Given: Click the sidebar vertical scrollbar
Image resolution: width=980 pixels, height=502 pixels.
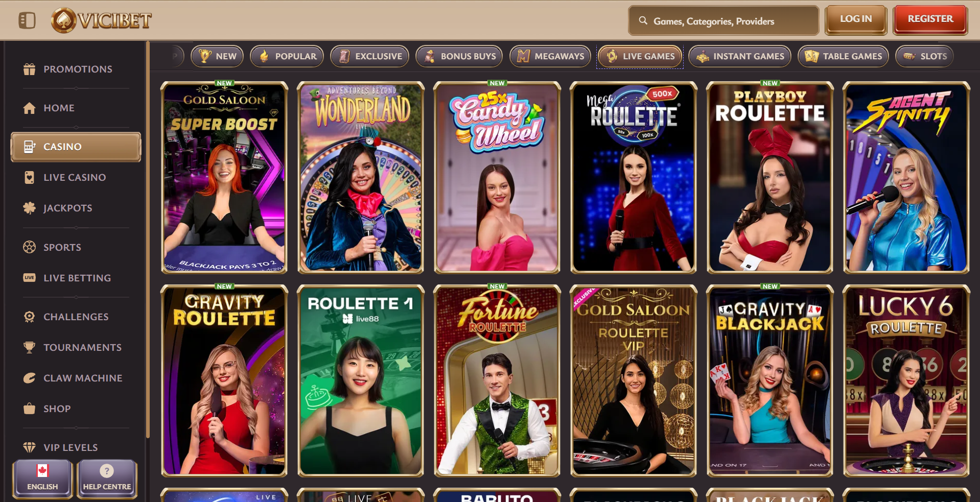Looking at the screenshot, I should click(148, 240).
